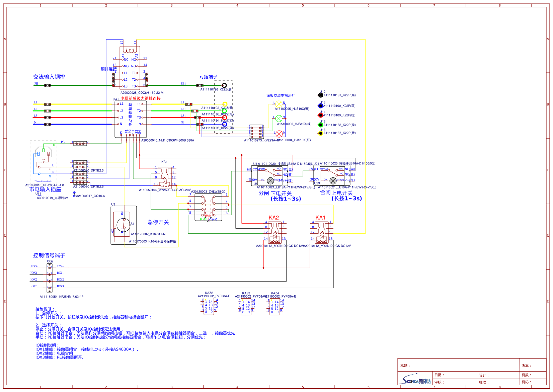The image size is (553, 392).
Task: Click the emergency stop switch symbol U3
Action: coord(124,225)
